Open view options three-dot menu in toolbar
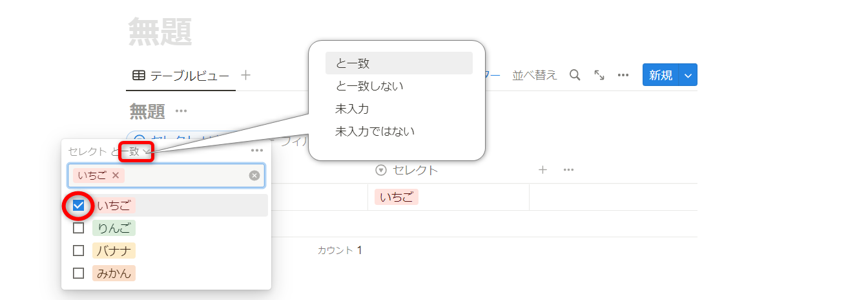 (x=623, y=75)
